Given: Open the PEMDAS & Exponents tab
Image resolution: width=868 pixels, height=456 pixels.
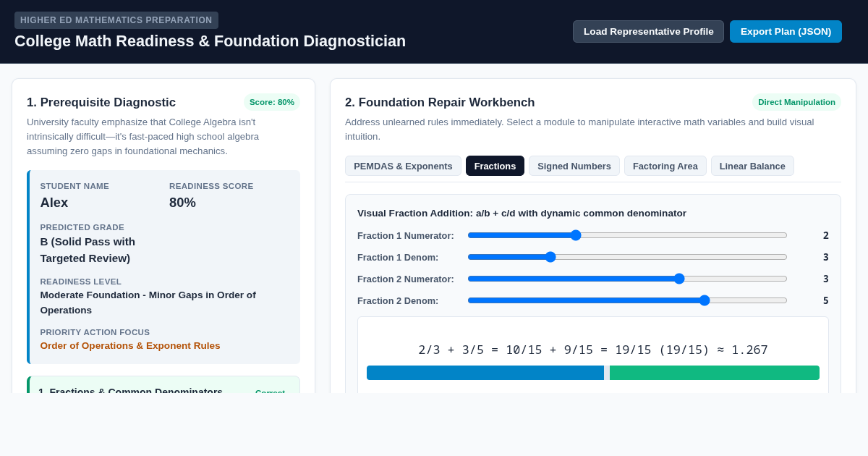Looking at the screenshot, I should (403, 166).
